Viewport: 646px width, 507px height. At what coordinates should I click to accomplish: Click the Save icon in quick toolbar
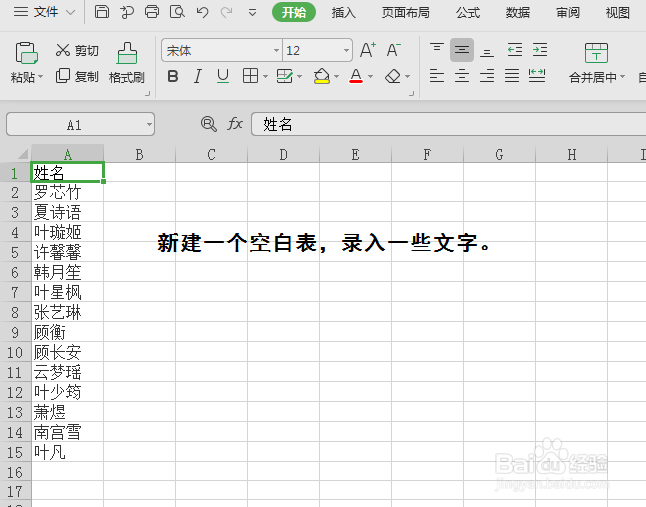coord(102,12)
